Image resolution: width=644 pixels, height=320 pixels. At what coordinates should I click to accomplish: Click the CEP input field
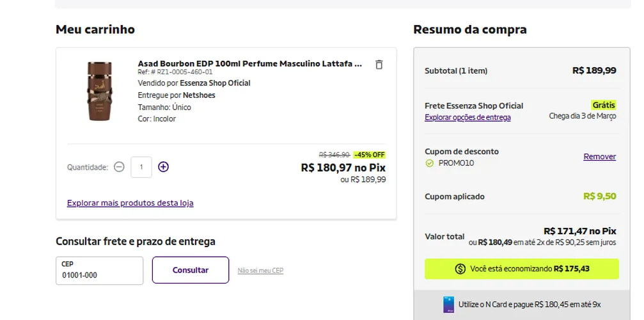[x=100, y=271]
